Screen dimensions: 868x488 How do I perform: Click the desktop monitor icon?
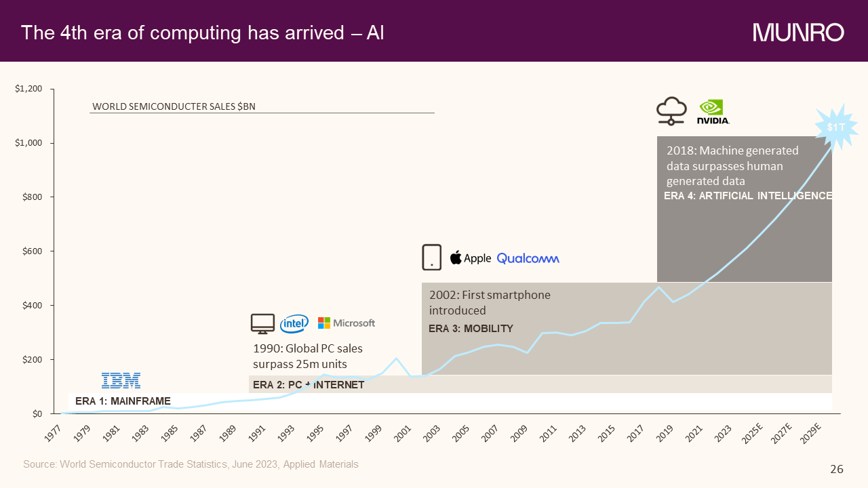(x=262, y=323)
